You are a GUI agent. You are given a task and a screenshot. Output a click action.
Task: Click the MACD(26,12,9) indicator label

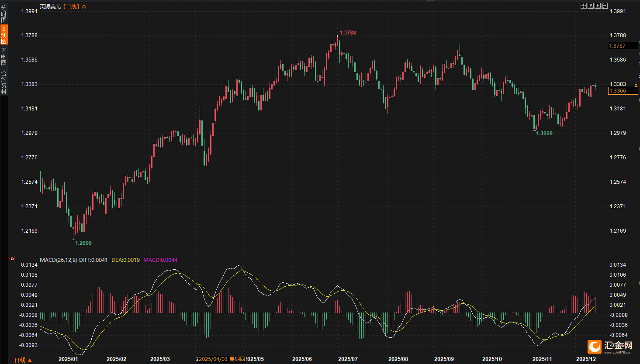point(59,260)
